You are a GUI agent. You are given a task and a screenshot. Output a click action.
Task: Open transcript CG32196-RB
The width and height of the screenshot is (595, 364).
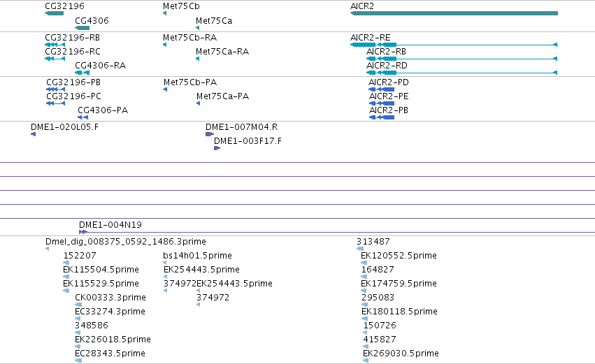pos(73,38)
